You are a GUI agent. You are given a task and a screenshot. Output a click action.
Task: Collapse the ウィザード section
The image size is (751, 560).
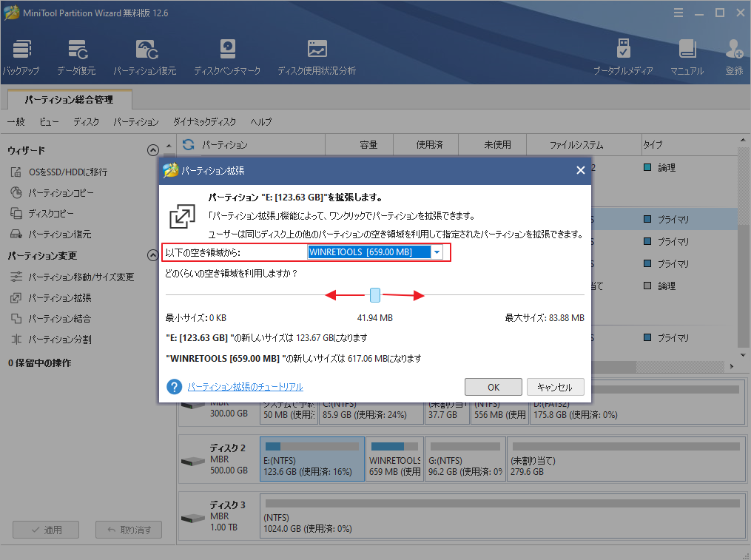[x=152, y=150]
